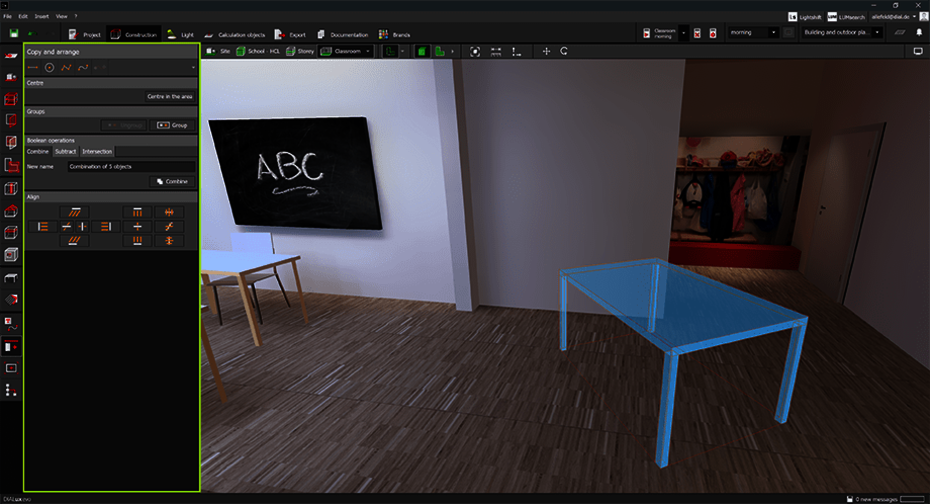Click the monitor display icon

point(918,51)
